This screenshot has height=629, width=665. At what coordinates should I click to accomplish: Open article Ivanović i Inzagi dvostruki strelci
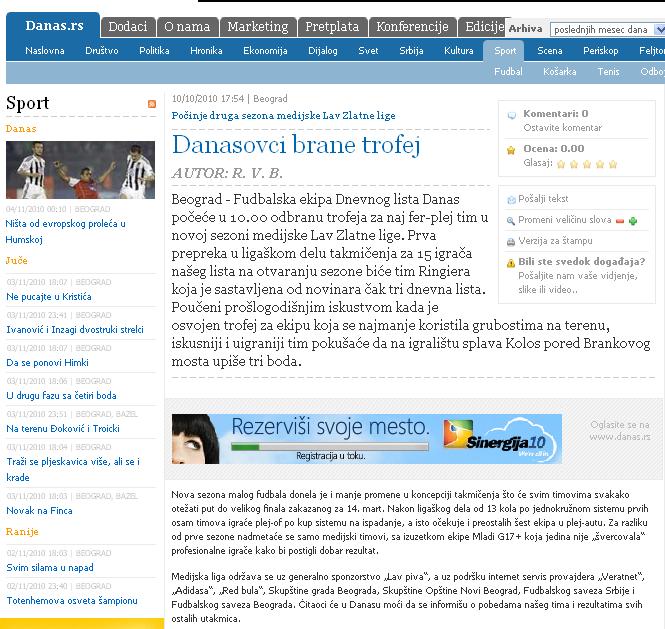pyautogui.click(x=75, y=330)
